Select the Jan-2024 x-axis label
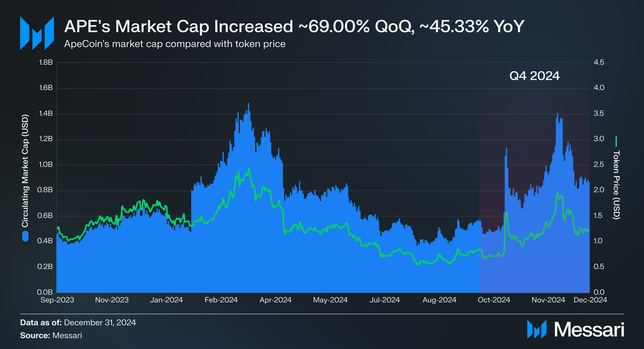This screenshot has width=644, height=349. click(166, 300)
